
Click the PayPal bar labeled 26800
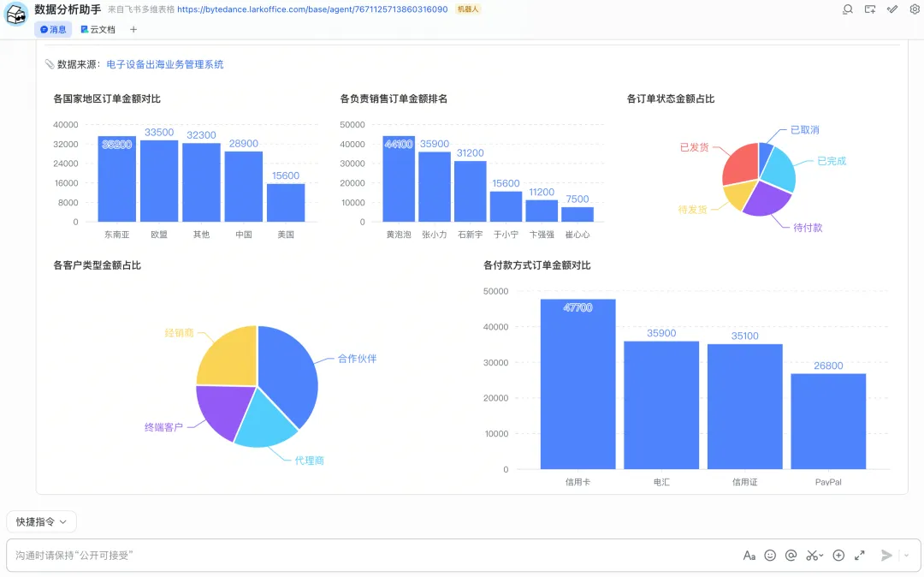coord(828,421)
